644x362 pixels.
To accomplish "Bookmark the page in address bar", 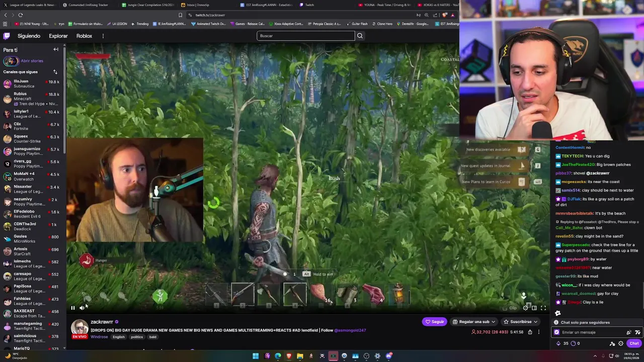I will (x=180, y=15).
